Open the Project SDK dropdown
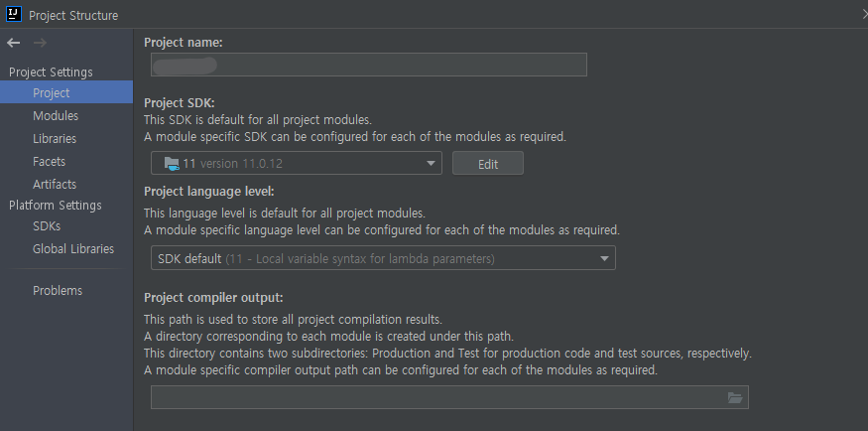 (x=432, y=164)
